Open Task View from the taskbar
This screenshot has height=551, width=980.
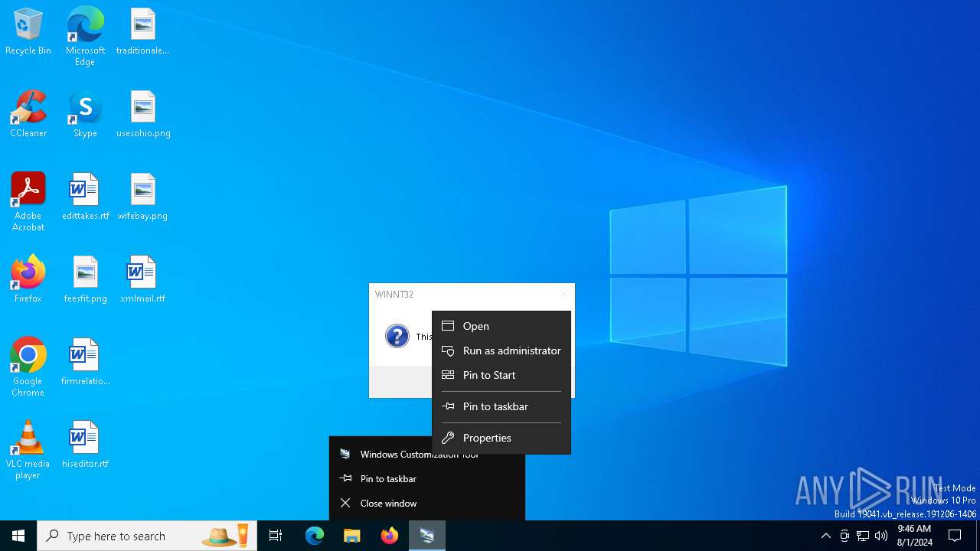click(276, 536)
